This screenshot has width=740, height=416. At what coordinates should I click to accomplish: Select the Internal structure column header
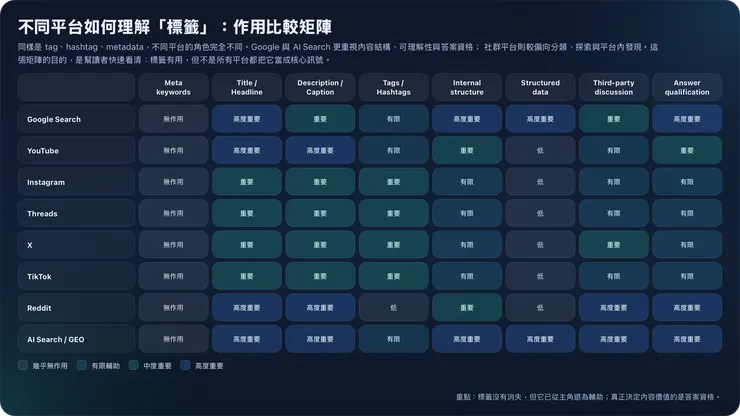pyautogui.click(x=467, y=87)
